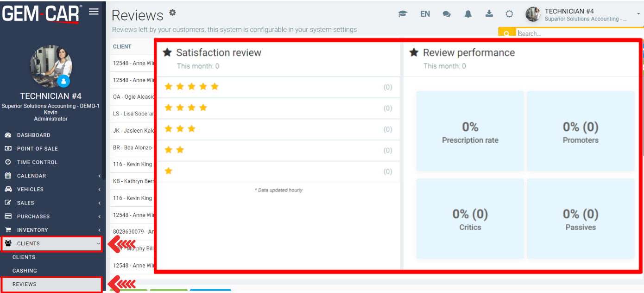Open the Reviews settings gear icon
This screenshot has height=293, width=644.
pos(172,13)
